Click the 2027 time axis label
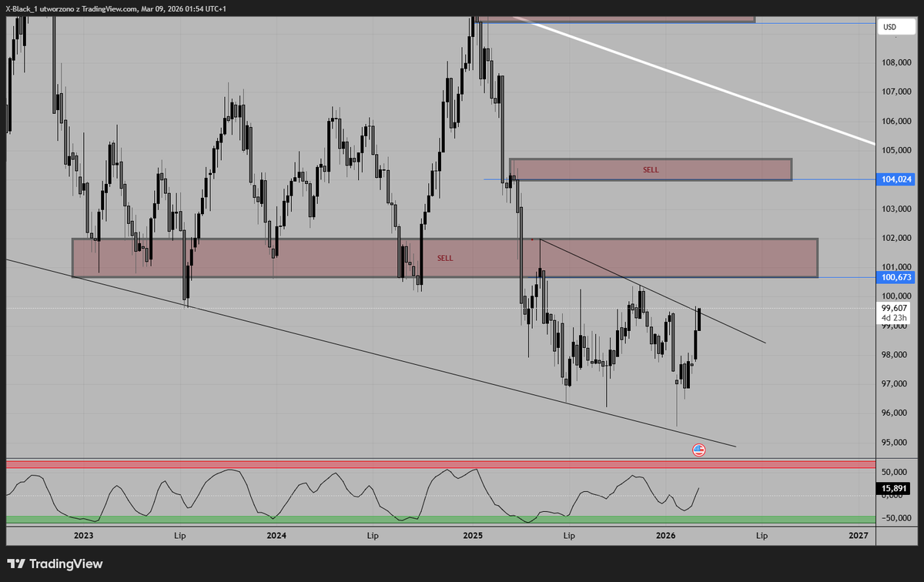924x582 pixels. pos(858,535)
